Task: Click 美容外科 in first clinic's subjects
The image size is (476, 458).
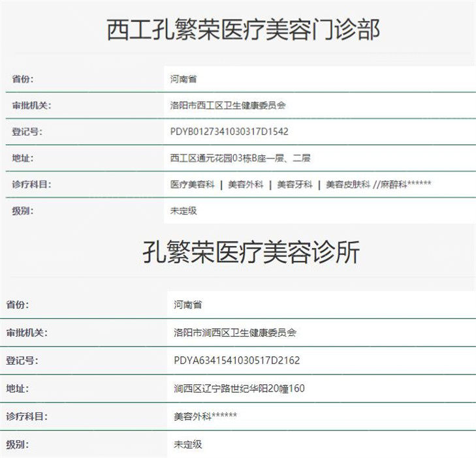Action: pyautogui.click(x=246, y=184)
